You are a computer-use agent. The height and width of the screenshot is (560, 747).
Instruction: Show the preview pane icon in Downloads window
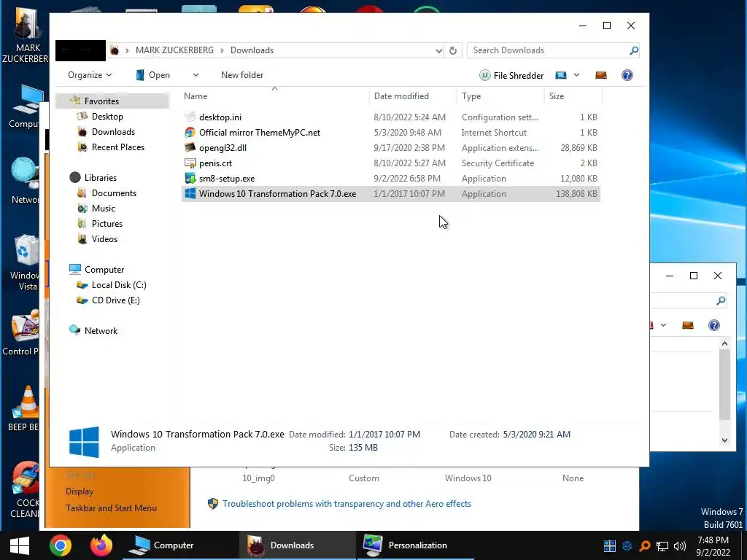click(x=601, y=75)
